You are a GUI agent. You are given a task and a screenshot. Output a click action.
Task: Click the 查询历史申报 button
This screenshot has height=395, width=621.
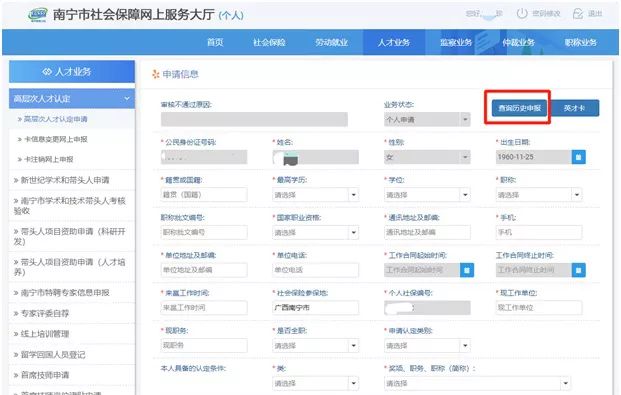click(519, 108)
